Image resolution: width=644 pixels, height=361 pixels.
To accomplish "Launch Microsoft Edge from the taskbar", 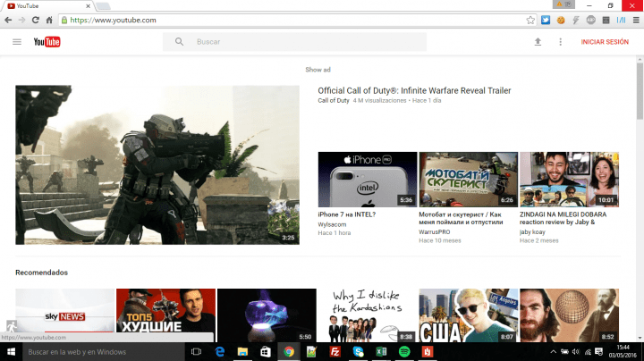I will pos(220,351).
